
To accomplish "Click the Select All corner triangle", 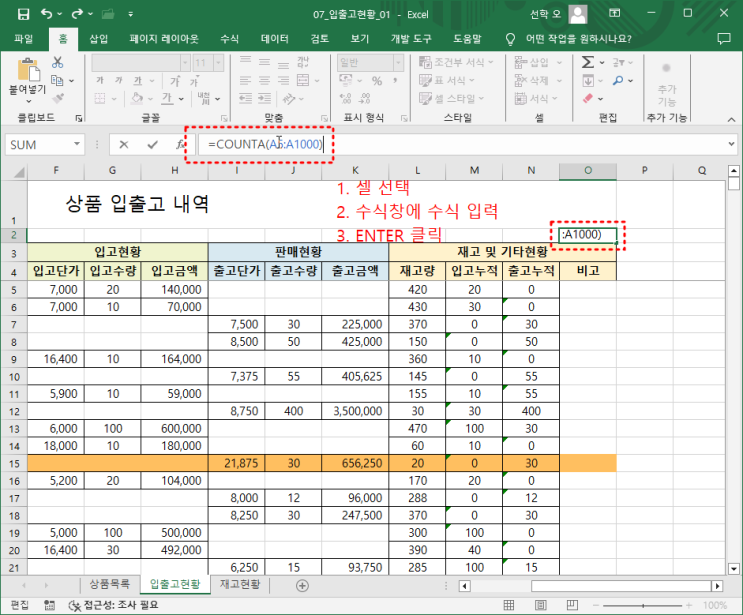I will coord(18,172).
